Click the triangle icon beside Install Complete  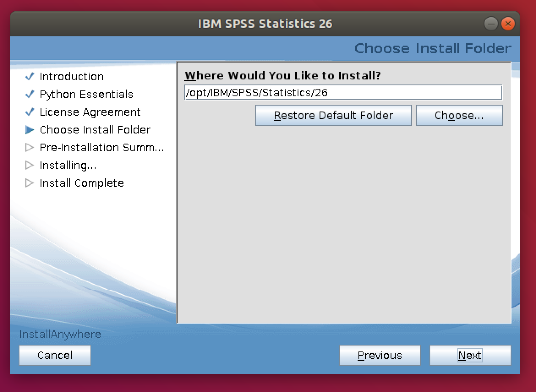click(30, 183)
